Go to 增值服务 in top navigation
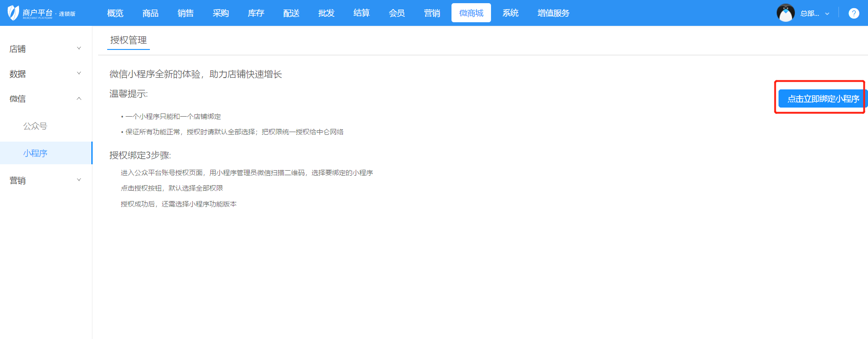This screenshot has width=868, height=339. [x=553, y=13]
